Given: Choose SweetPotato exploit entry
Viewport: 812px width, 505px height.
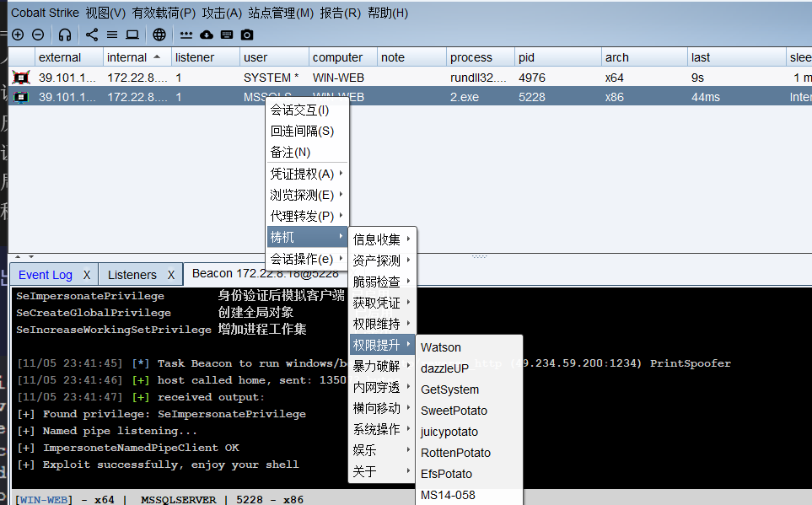Looking at the screenshot, I should pyautogui.click(x=469, y=411).
